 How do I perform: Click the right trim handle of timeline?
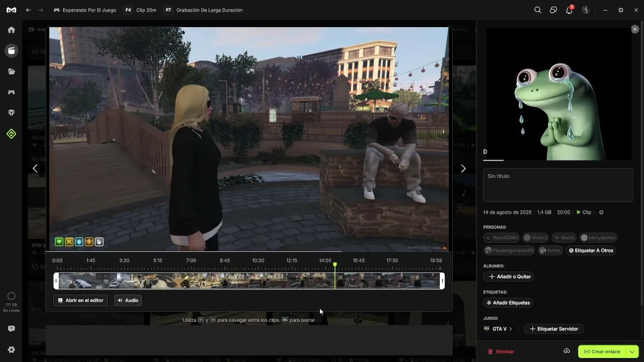point(442,281)
